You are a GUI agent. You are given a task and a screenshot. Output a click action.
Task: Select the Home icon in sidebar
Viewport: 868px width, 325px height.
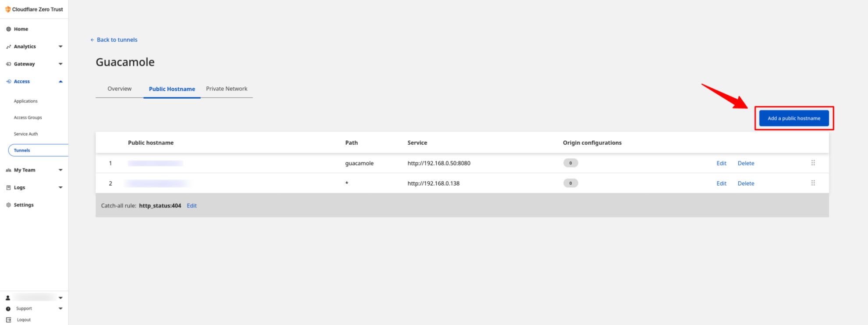pos(8,29)
